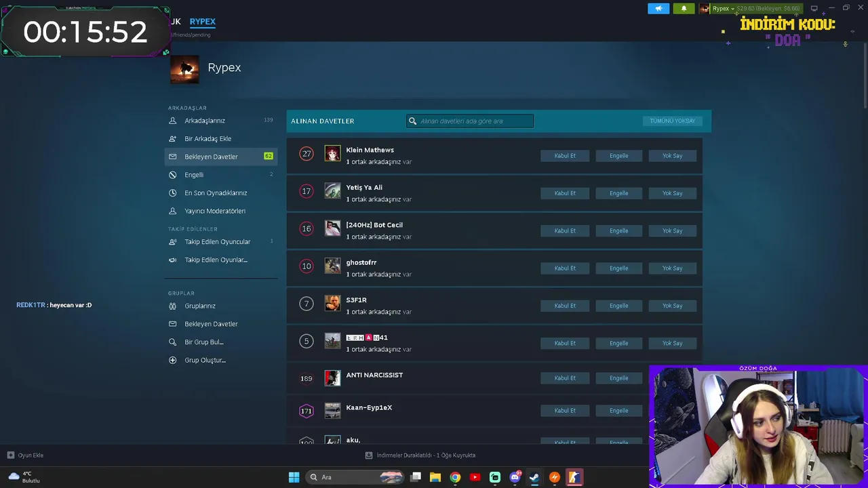Click the level 27 badge of Klein Mathews
This screenshot has height=488, width=868.
(307, 154)
